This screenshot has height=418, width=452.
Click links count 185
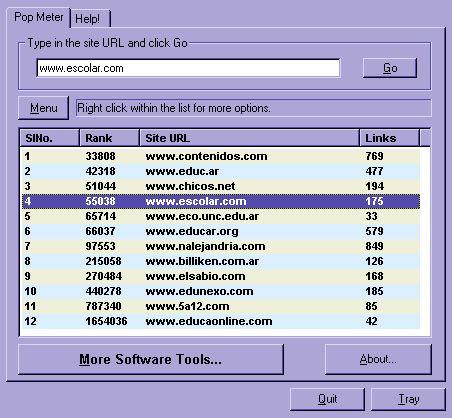374,291
